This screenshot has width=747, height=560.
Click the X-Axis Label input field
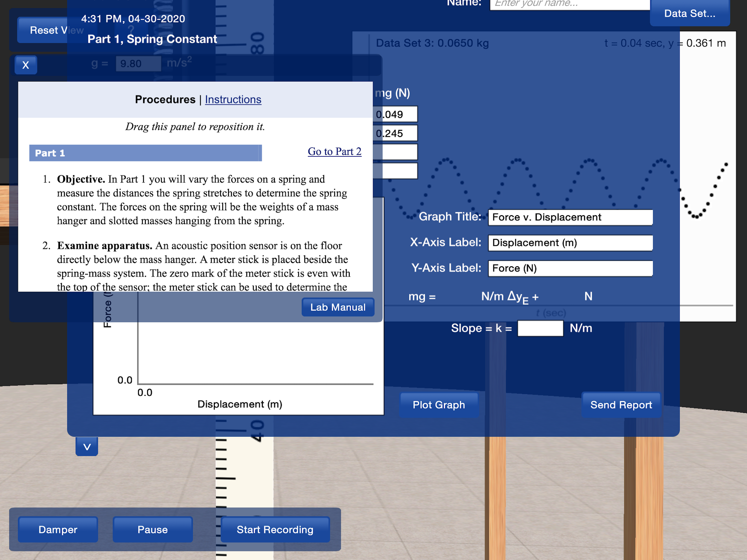(570, 243)
